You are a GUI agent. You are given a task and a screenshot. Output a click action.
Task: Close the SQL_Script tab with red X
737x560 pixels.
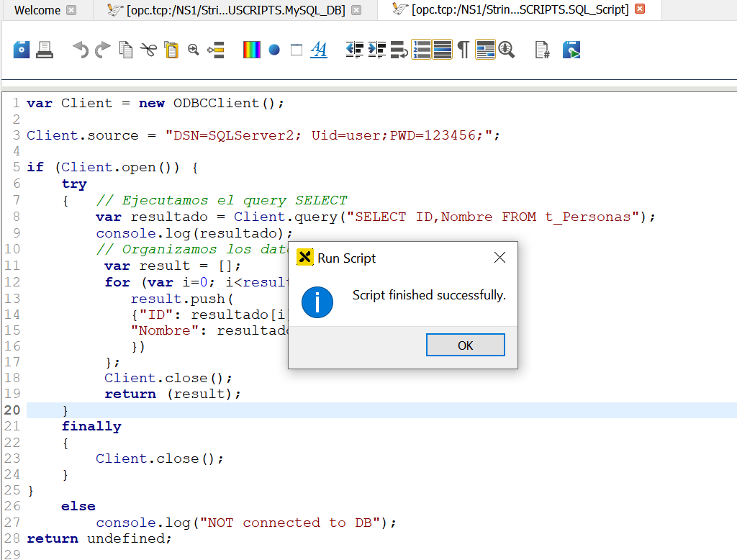[640, 9]
